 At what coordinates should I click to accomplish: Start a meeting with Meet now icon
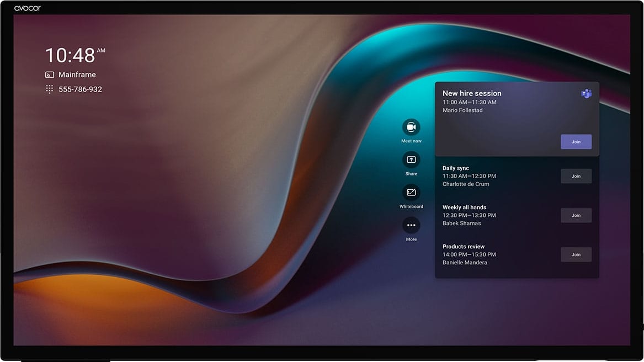(411, 127)
